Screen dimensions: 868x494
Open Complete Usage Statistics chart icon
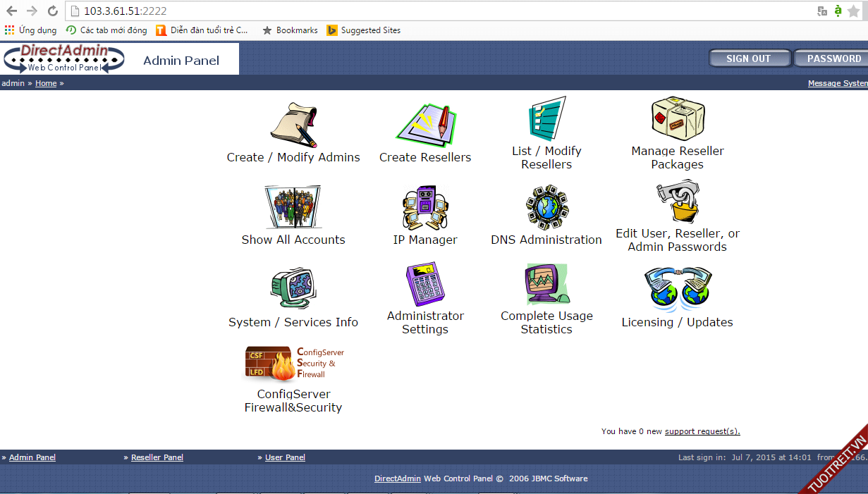click(546, 284)
